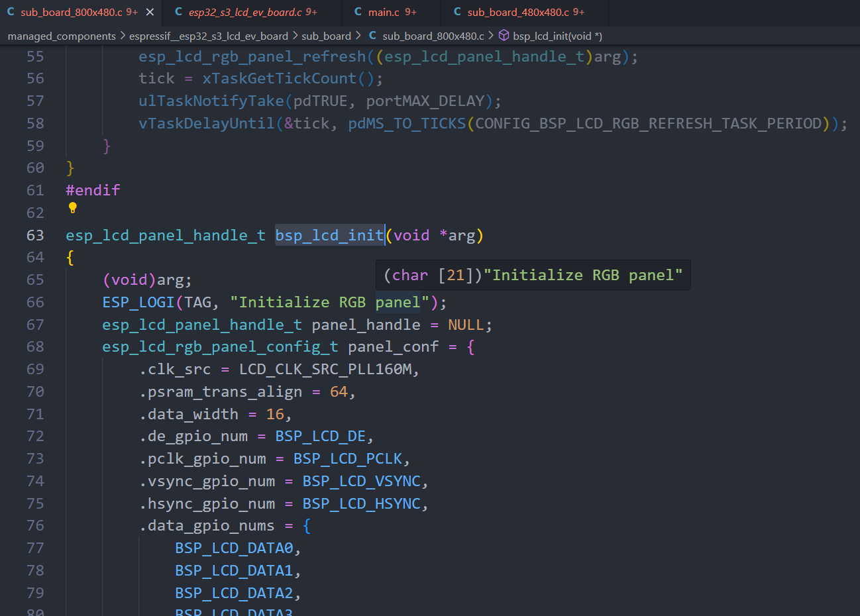Click the .data_width field

[x=189, y=414]
